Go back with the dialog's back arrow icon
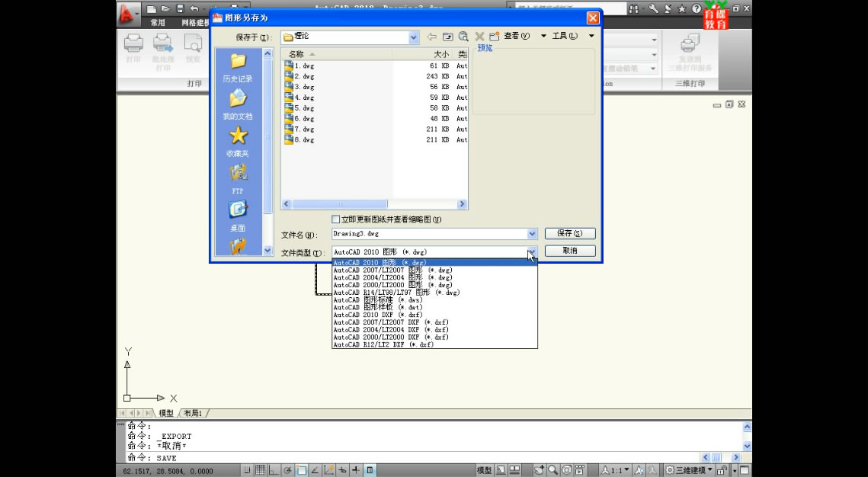Screen dimensions: 868x477 (432, 37)
